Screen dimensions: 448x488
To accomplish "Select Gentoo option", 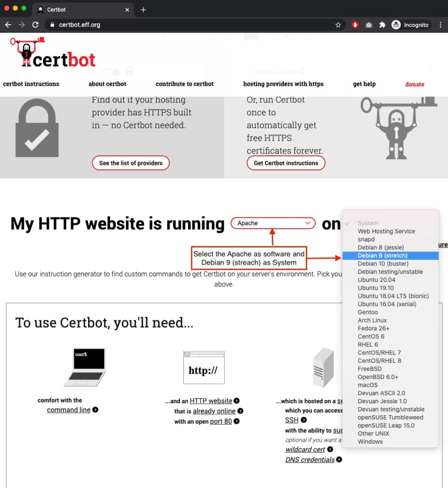I will pyautogui.click(x=390, y=312).
